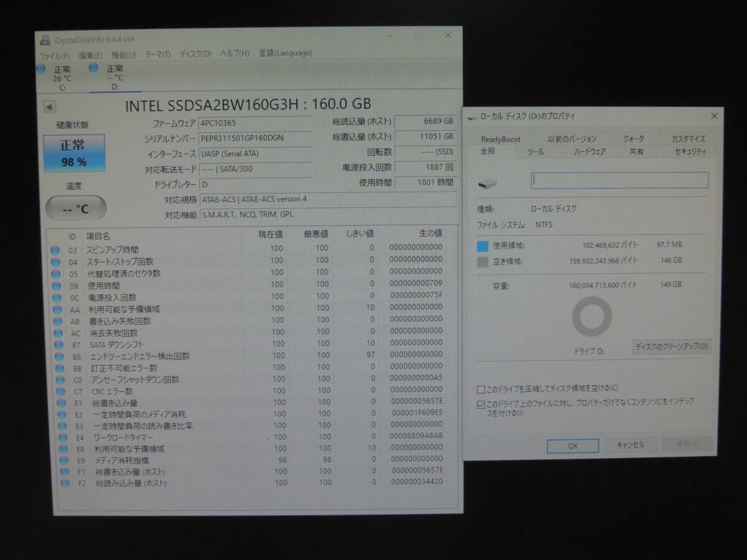Click the status orb for C0 アンセーフシャットダウン回数
Image resolution: width=747 pixels, height=560 pixels.
click(60, 380)
